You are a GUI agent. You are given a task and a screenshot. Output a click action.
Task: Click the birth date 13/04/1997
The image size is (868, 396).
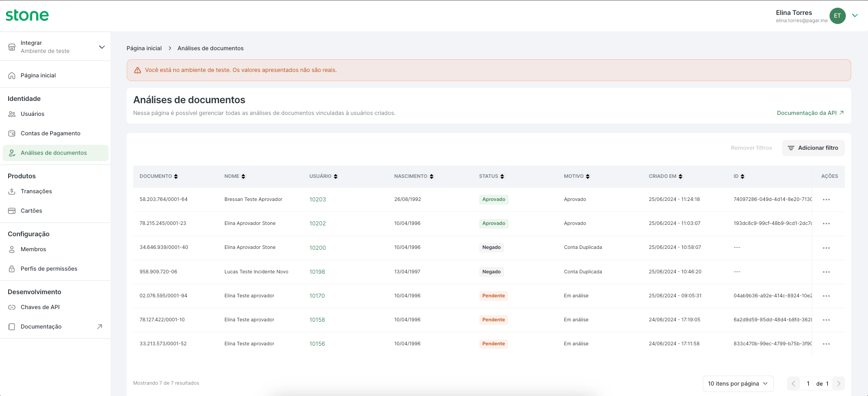[x=407, y=272]
